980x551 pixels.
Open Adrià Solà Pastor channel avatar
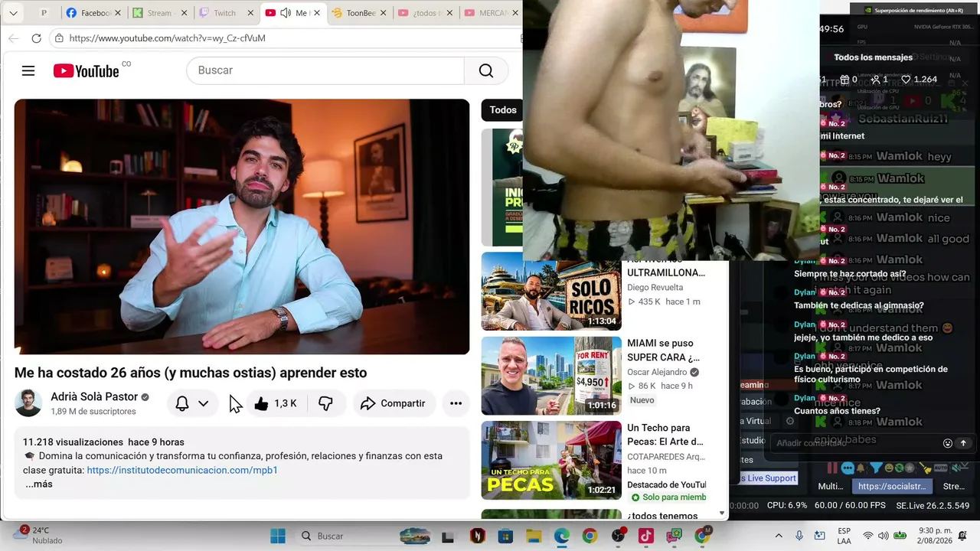(28, 403)
